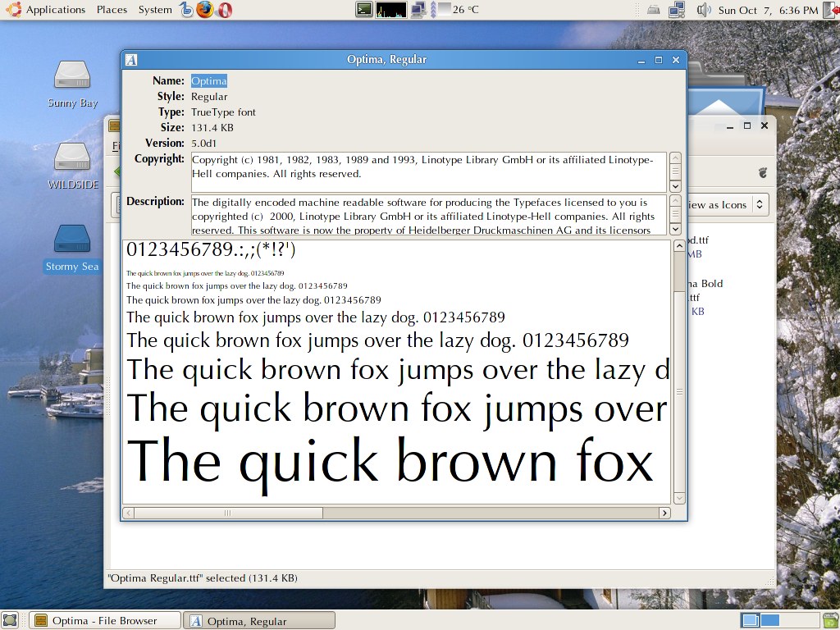
Task: Click the show desktop button
Action: tap(10, 620)
